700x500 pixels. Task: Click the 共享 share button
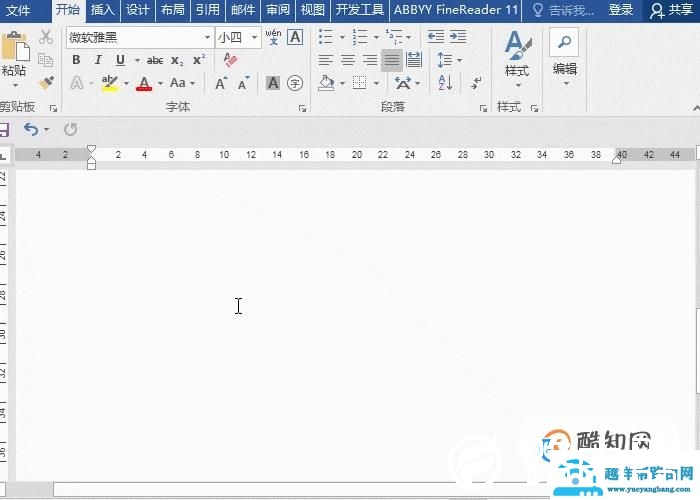click(672, 10)
